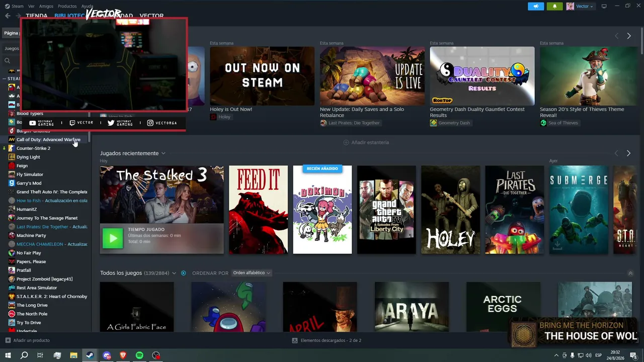The height and width of the screenshot is (362, 644).
Task: Open the Among Us cover
Action: point(228,307)
